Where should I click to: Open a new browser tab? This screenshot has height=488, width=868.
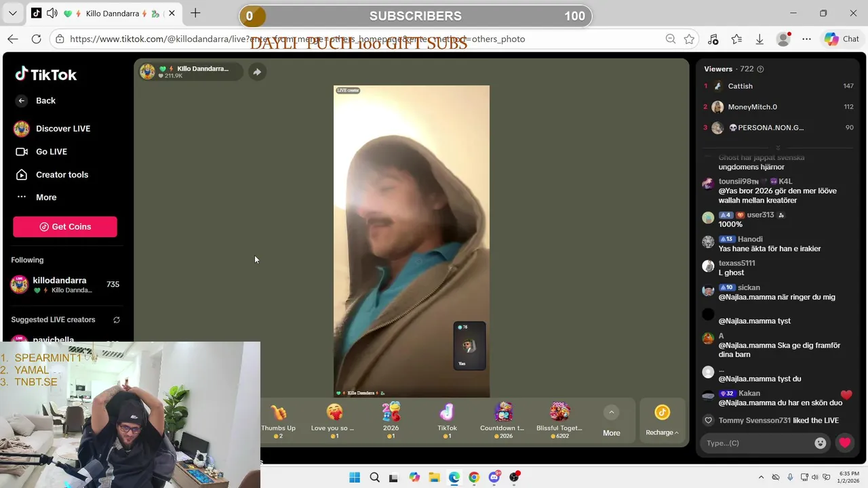195,13
